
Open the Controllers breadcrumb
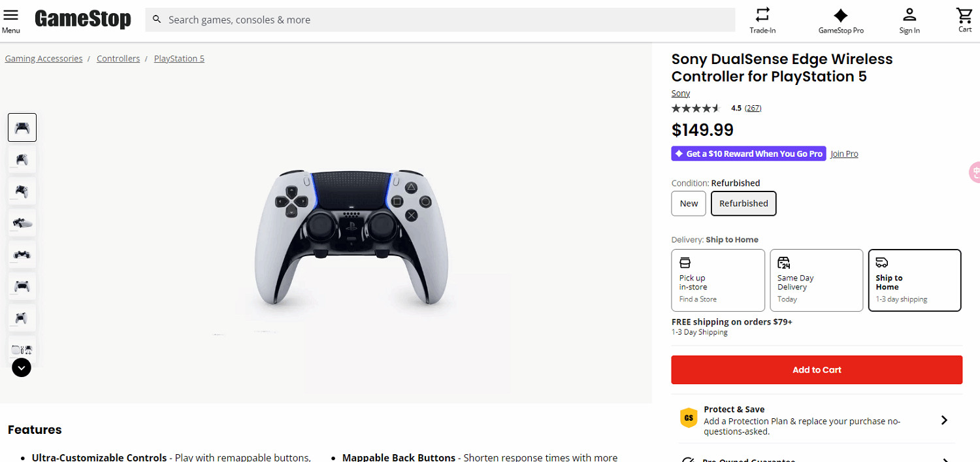tap(118, 58)
